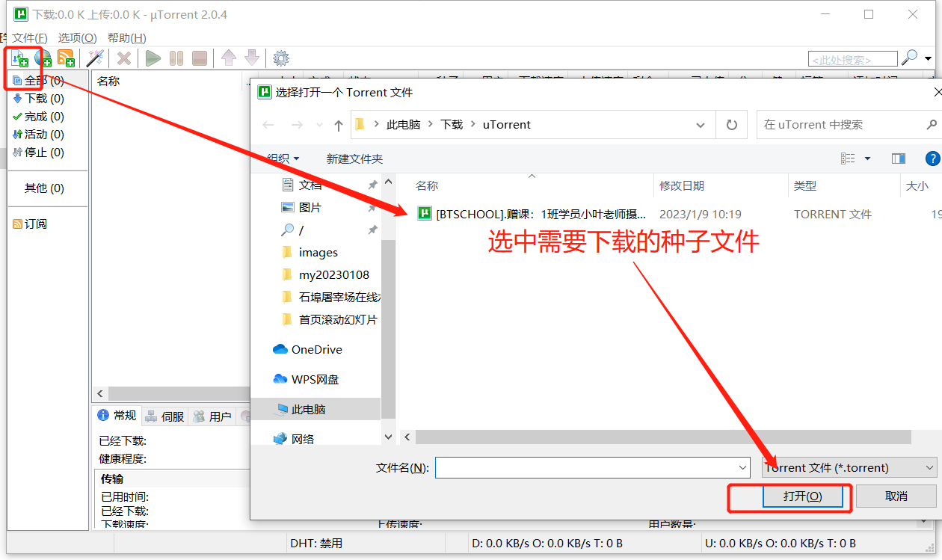Select the [BTSCHOOL] torrent file

click(532, 214)
